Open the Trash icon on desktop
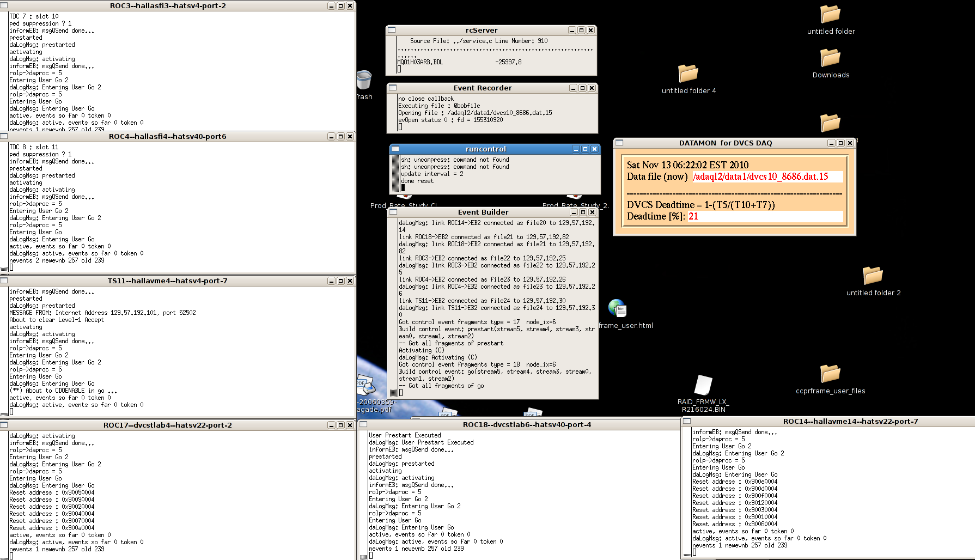 pos(364,80)
